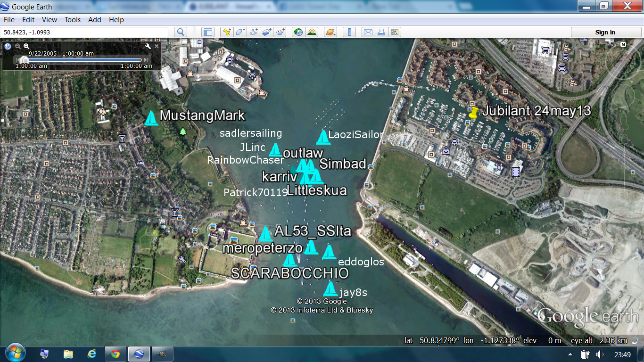Click the sadlersailing label
This screenshot has height=362, width=644.
(x=251, y=133)
